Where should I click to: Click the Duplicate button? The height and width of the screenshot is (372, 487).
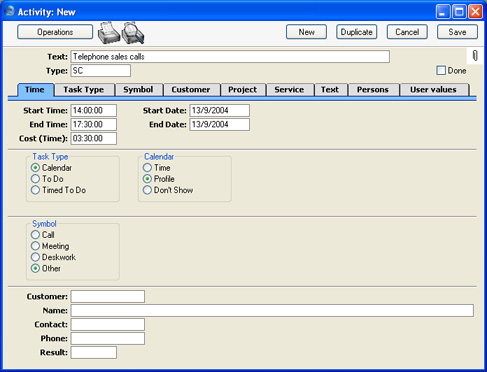[356, 32]
